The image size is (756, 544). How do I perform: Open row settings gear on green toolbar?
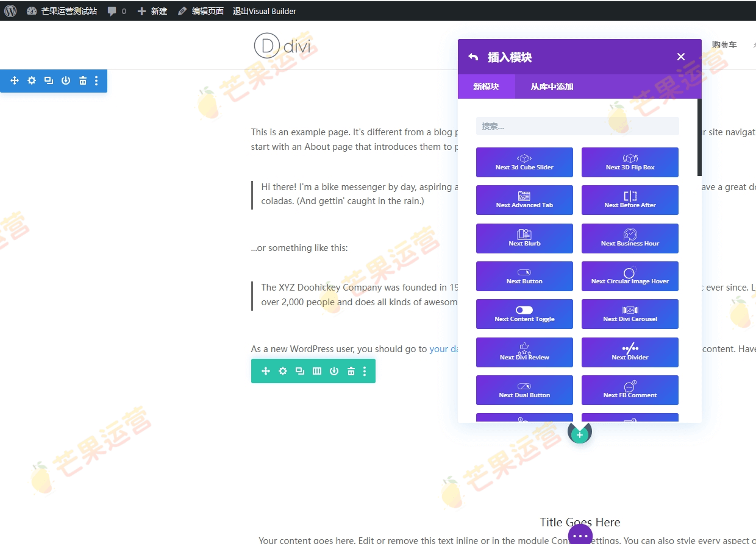283,370
